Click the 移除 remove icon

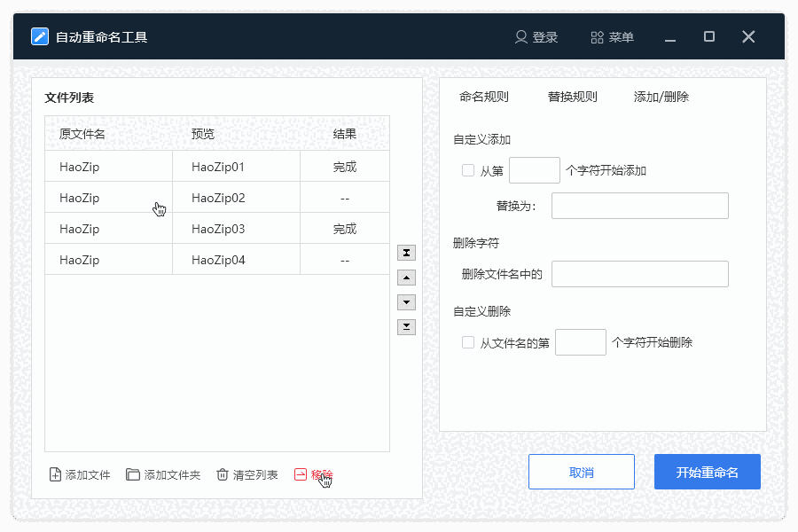300,474
